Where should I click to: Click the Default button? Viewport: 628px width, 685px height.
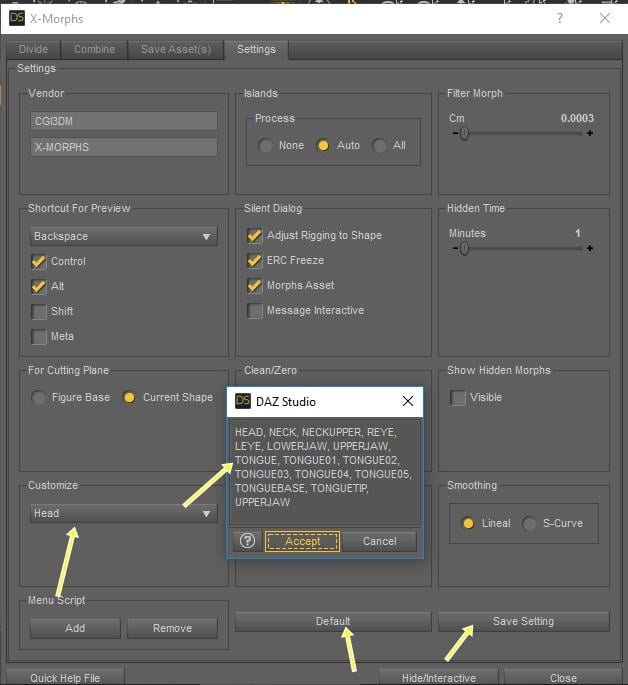[x=333, y=621]
